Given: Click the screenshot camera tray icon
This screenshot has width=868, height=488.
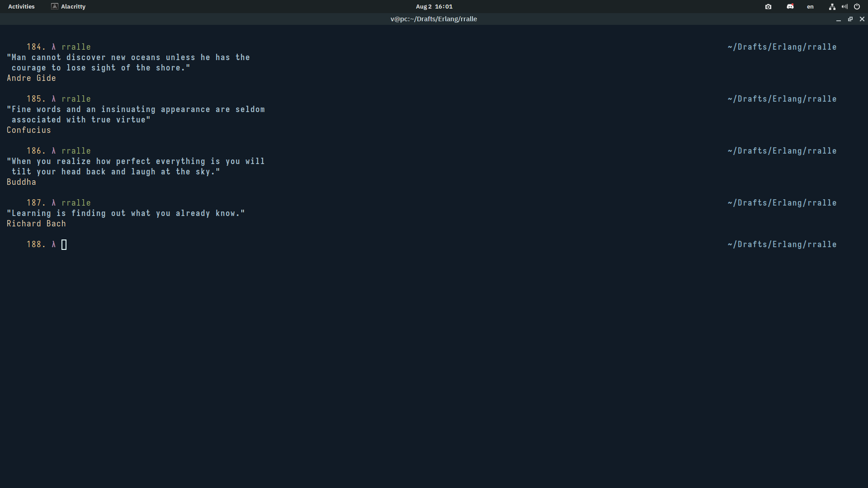Looking at the screenshot, I should (768, 6).
